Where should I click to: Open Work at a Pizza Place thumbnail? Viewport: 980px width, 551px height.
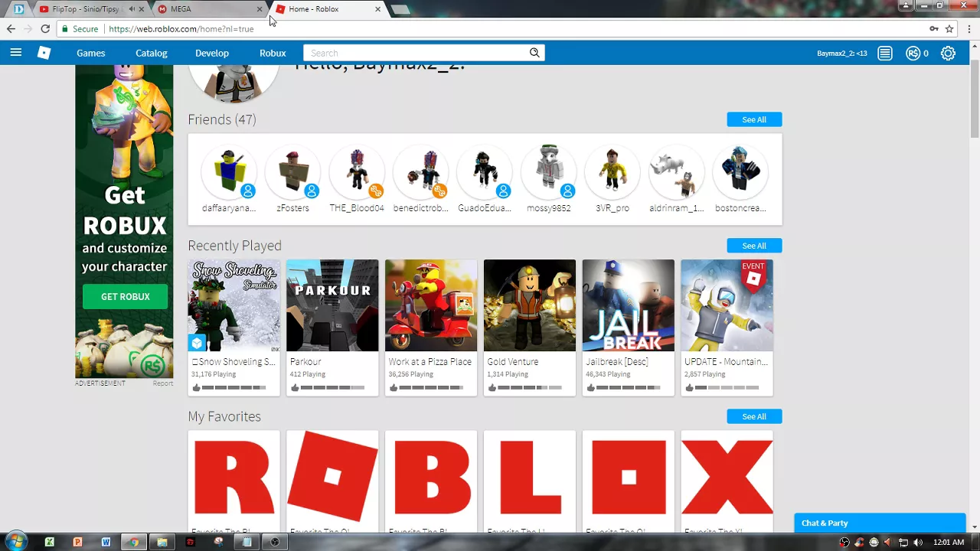coord(431,305)
